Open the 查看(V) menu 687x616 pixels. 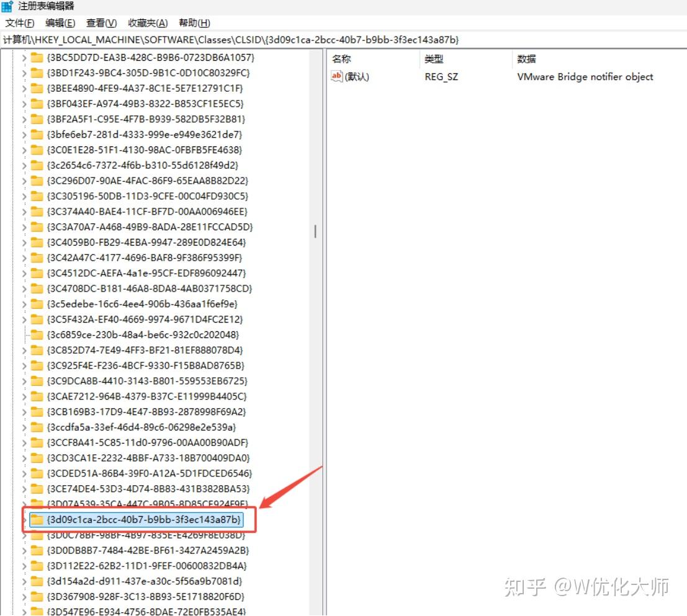(x=101, y=23)
